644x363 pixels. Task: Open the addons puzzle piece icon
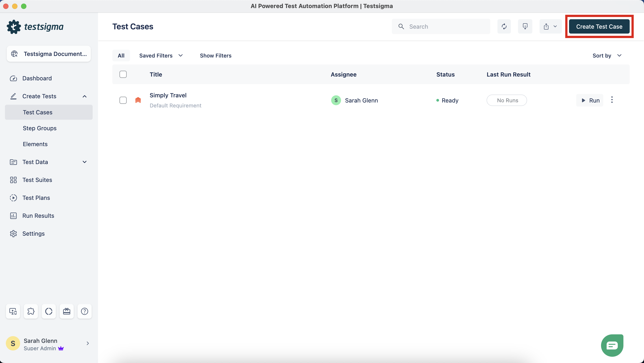[x=31, y=311]
